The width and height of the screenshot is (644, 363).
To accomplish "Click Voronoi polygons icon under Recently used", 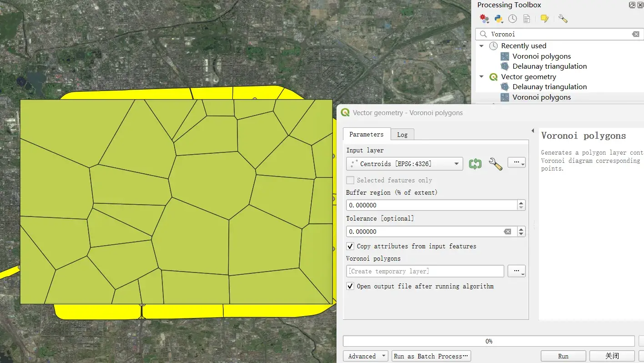I will pyautogui.click(x=505, y=56).
